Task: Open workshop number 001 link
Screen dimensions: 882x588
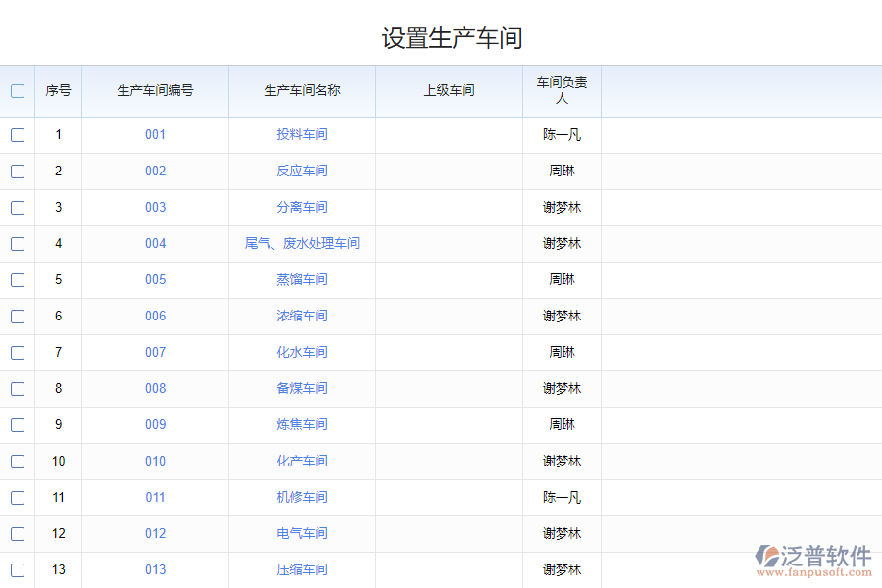Action: coord(155,135)
